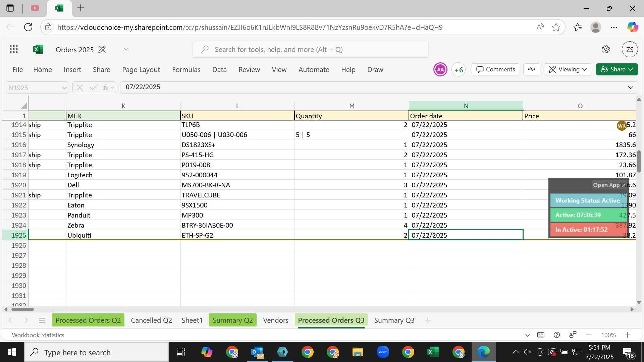Click the Name Box showing N1925
644x362 pixels.
[x=33, y=87]
